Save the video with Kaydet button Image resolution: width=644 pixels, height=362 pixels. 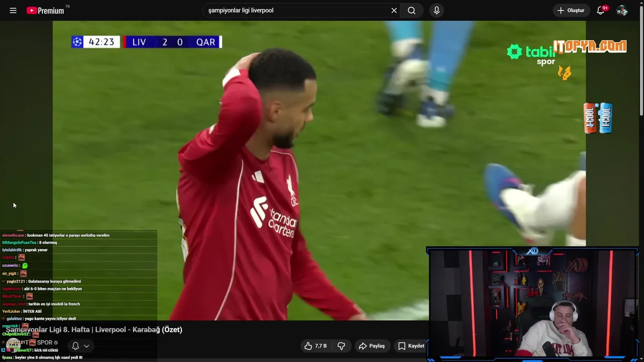(411, 346)
